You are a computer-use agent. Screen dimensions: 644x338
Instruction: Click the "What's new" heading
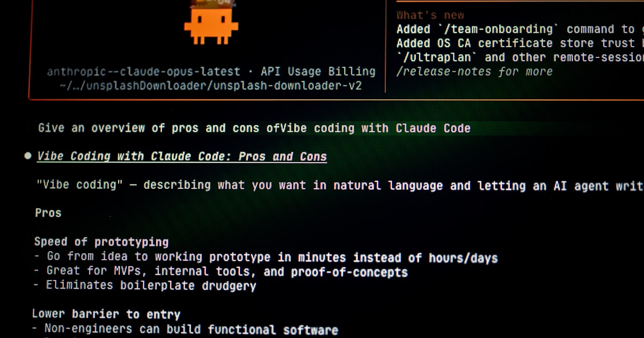coord(430,15)
